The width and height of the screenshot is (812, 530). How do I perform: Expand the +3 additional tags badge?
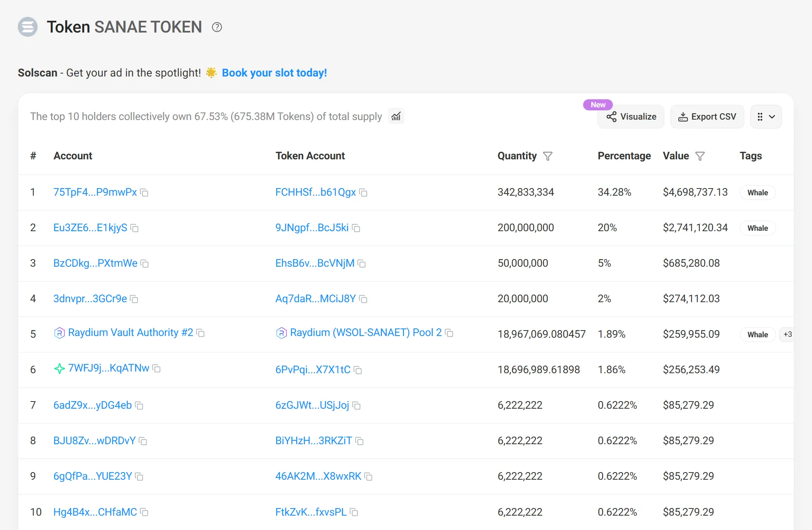tap(787, 334)
